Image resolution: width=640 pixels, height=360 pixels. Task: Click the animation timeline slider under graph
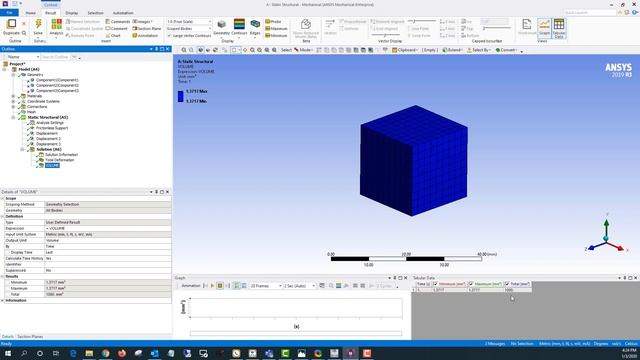[296, 333]
